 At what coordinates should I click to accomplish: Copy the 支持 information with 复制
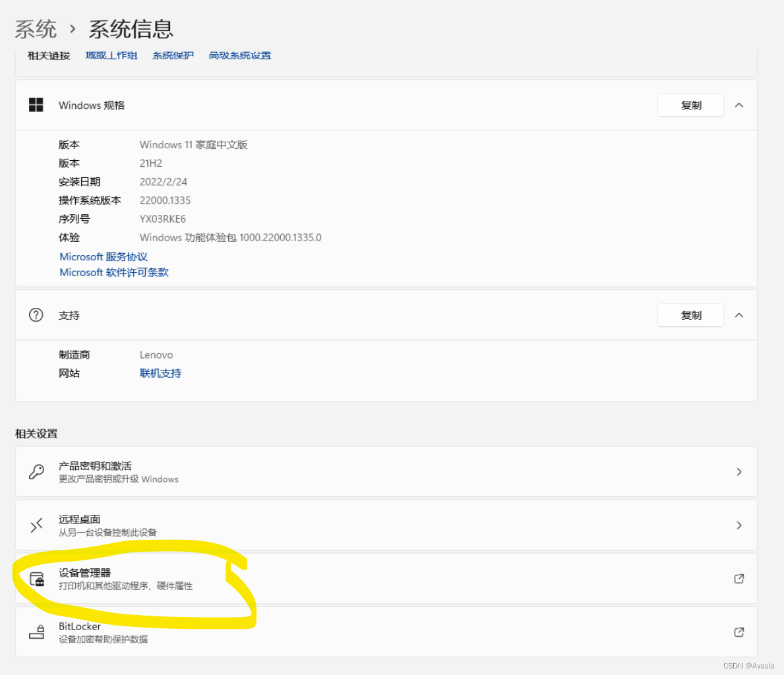(x=690, y=315)
